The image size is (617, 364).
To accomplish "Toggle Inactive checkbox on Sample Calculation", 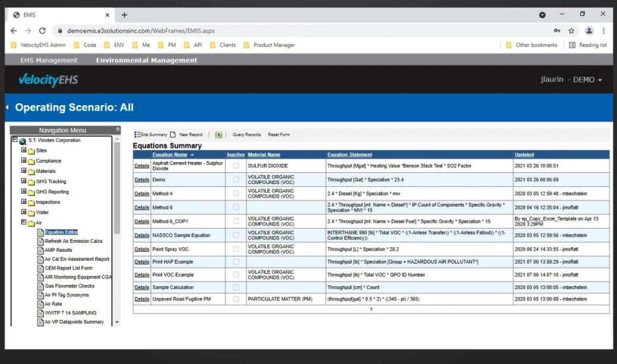I will 235,287.
